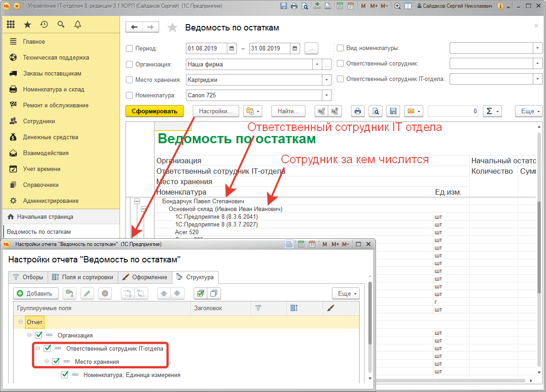
Task: Click the Найти... button
Action: tap(288, 111)
